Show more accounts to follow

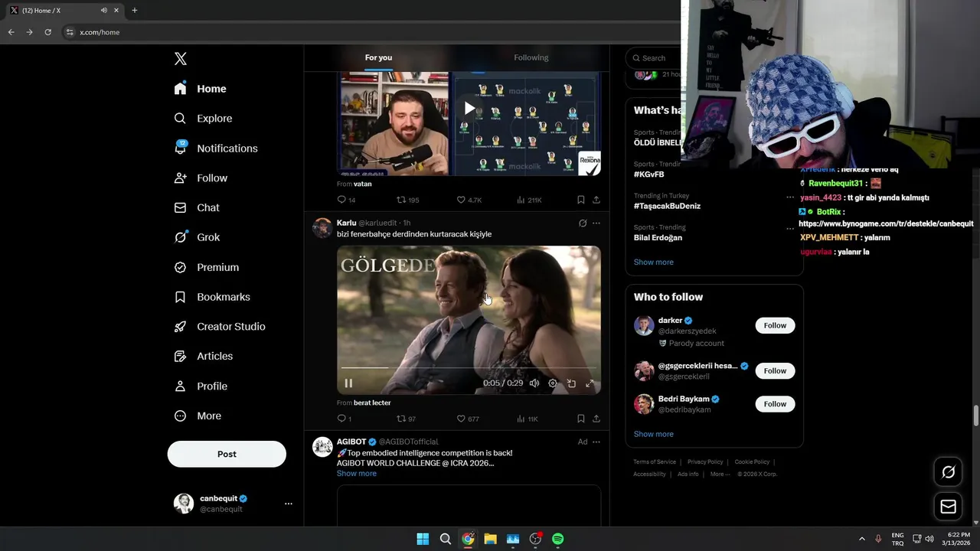654,434
